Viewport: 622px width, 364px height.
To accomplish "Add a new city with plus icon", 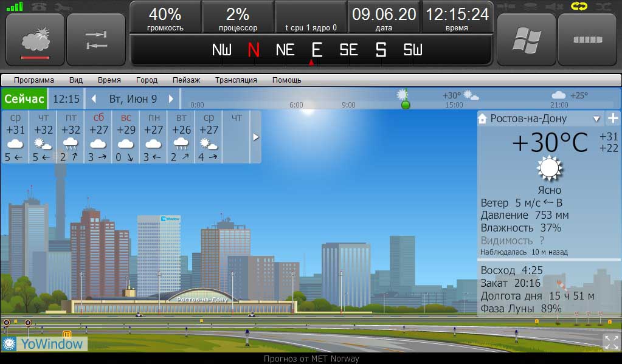I will point(612,118).
